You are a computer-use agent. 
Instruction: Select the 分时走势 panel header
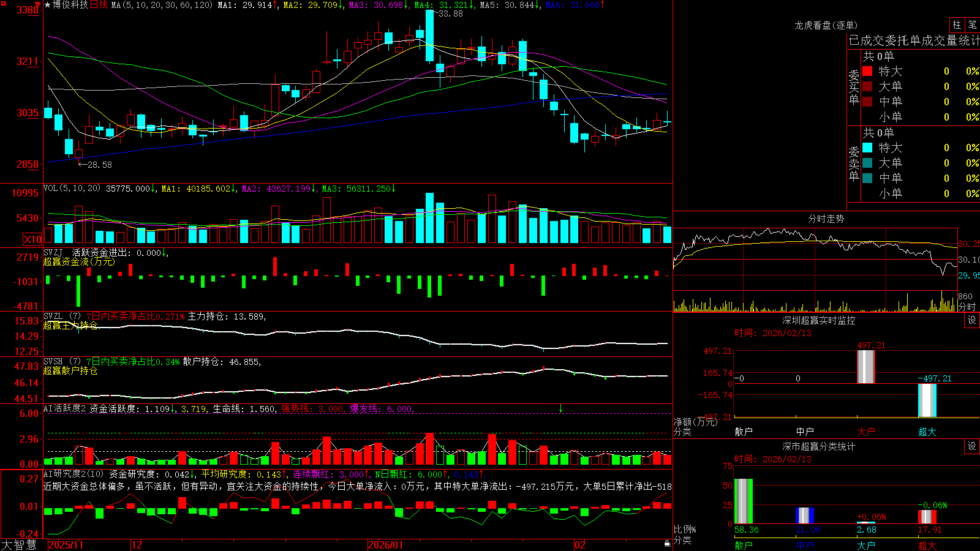(x=826, y=219)
